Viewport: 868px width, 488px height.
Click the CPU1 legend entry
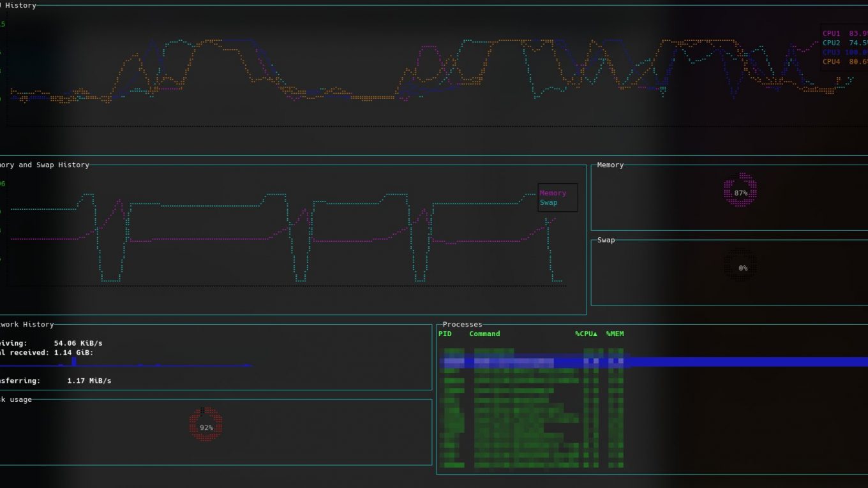[845, 34]
